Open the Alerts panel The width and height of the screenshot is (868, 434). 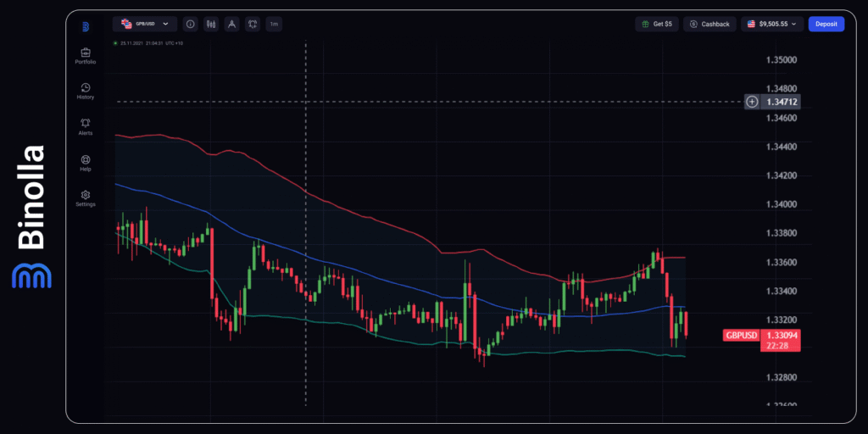[86, 127]
